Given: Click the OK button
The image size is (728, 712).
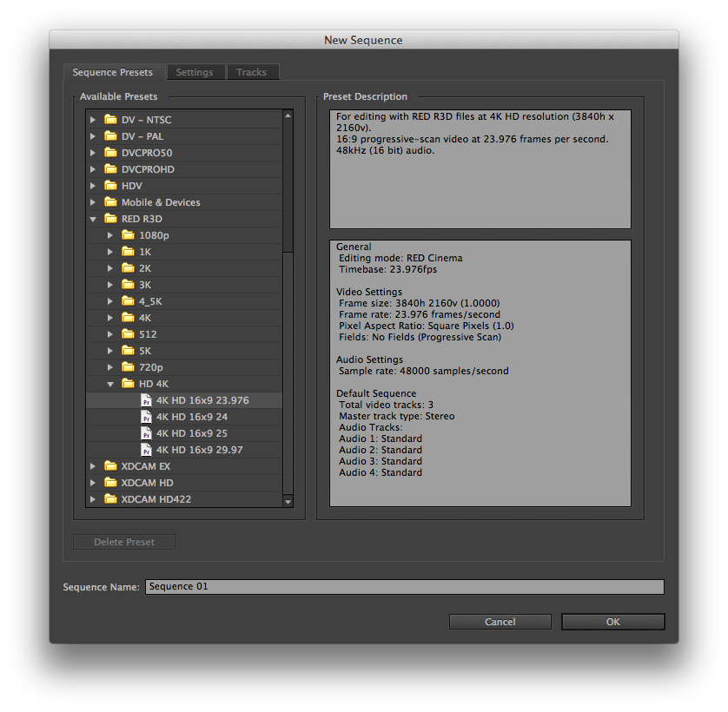Looking at the screenshot, I should pos(612,622).
